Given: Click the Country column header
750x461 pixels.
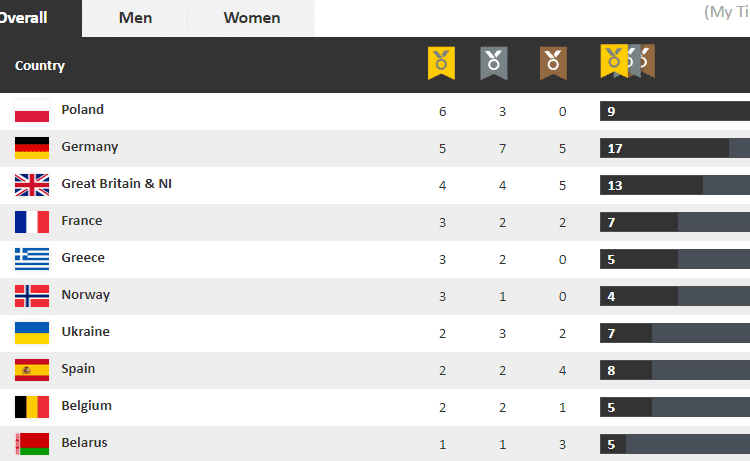Looking at the screenshot, I should click(40, 66).
